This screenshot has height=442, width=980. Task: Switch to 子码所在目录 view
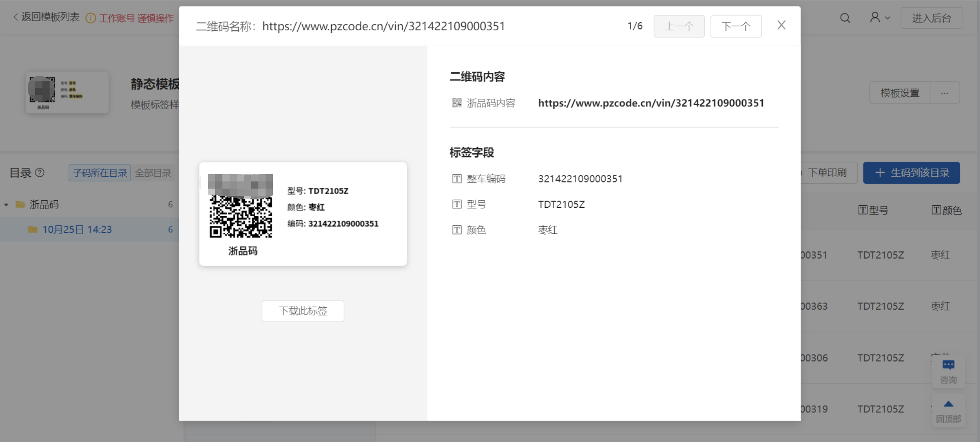100,173
